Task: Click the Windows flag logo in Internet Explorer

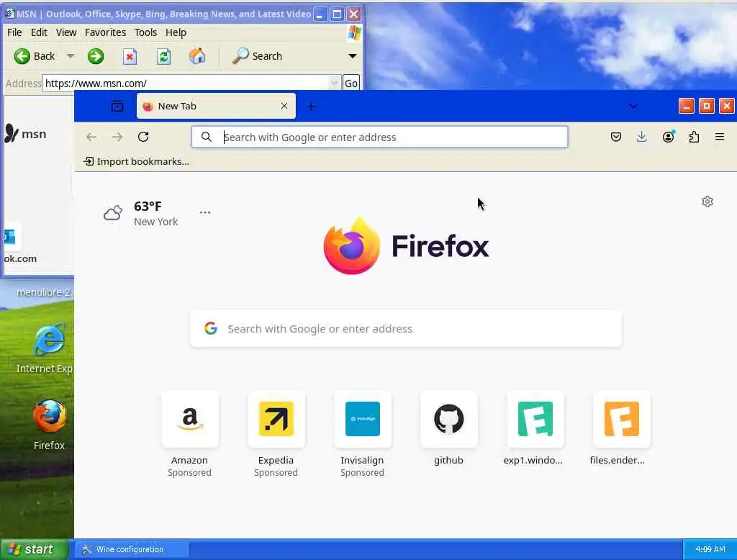Action: pos(354,32)
